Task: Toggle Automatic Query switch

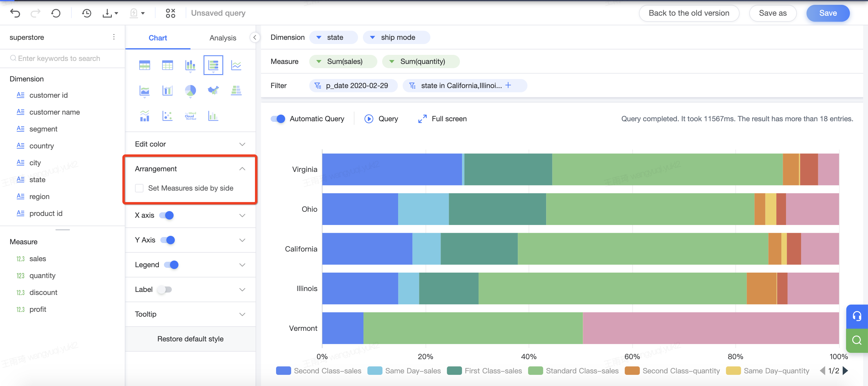Action: pyautogui.click(x=278, y=119)
